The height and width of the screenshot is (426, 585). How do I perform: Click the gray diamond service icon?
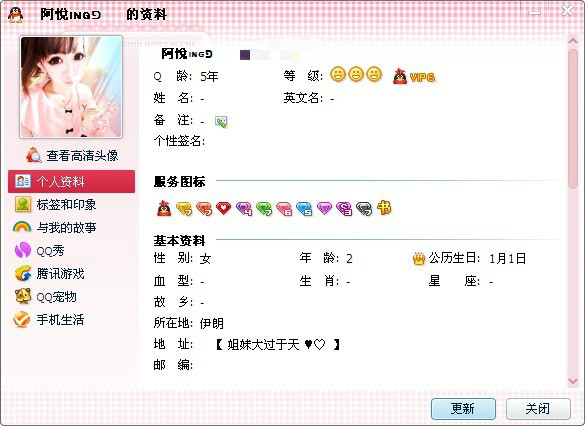click(364, 209)
